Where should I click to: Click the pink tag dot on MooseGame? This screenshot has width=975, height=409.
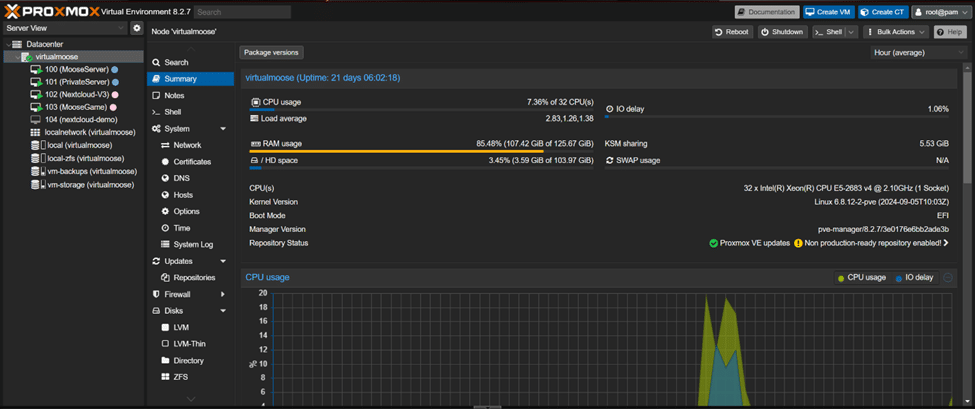click(x=113, y=108)
